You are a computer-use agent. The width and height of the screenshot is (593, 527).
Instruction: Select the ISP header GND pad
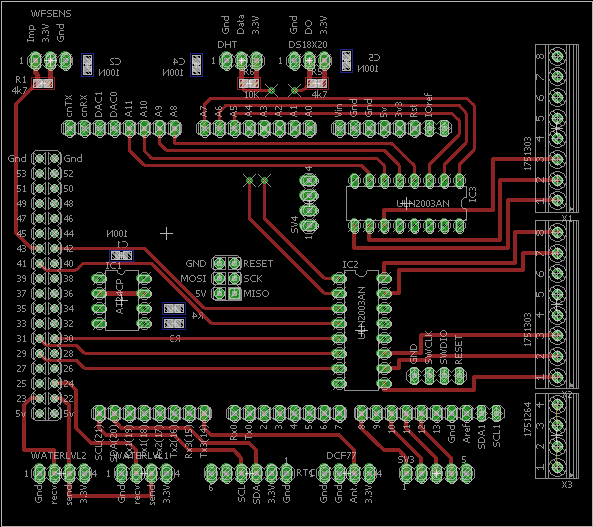[219, 263]
